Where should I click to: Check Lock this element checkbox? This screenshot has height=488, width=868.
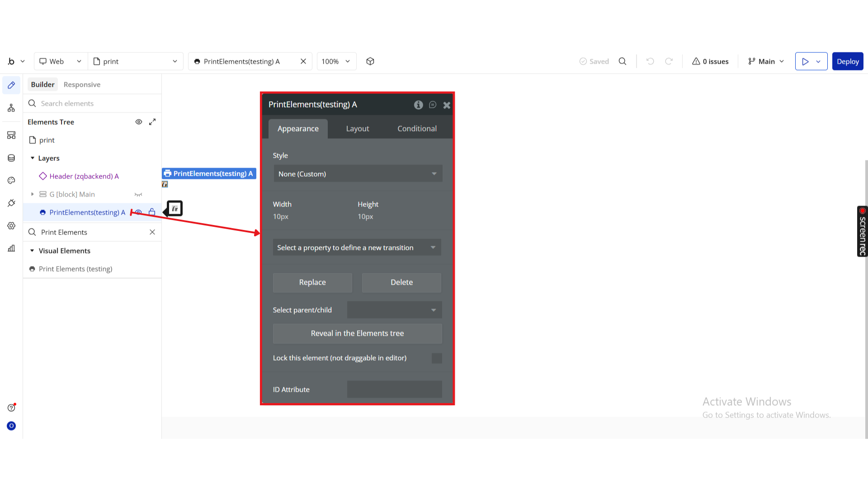(437, 358)
